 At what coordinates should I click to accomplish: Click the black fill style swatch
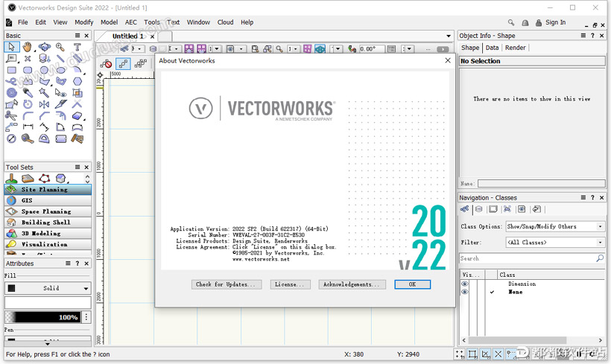tap(12, 288)
